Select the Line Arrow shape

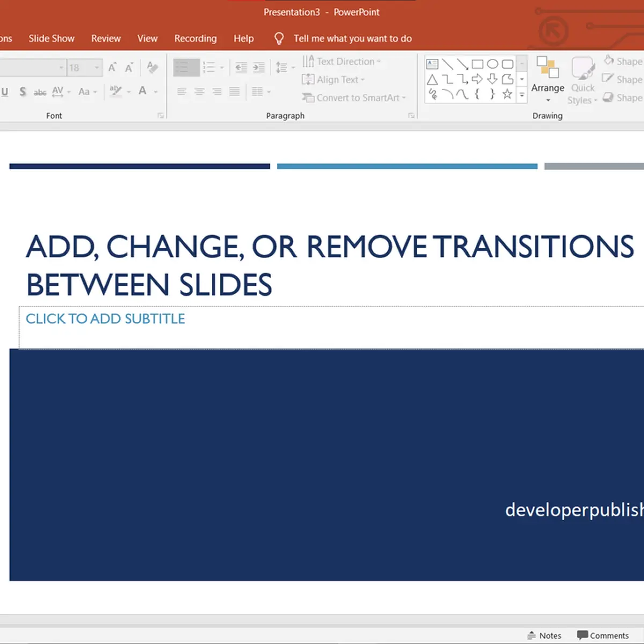click(462, 64)
